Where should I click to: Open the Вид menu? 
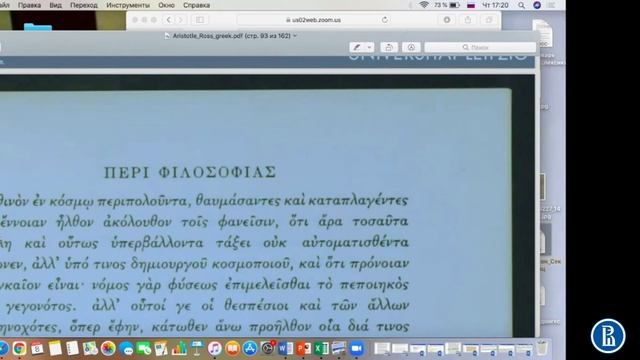pos(56,5)
